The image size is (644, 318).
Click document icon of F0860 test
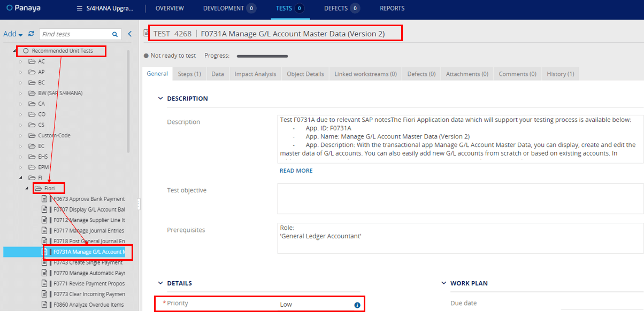coord(44,305)
